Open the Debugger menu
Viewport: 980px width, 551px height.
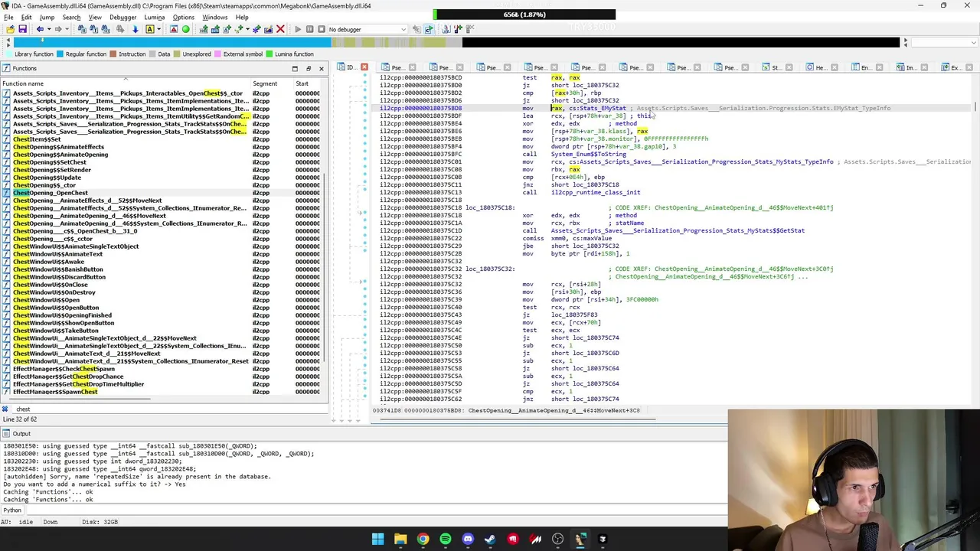122,17
